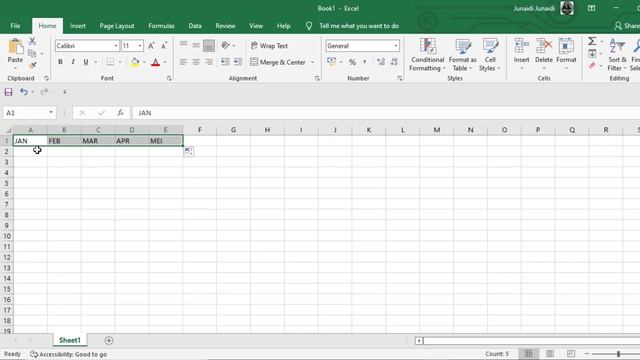Viewport: 640px width, 360px height.
Task: Open the font size dropdown
Action: tap(140, 46)
